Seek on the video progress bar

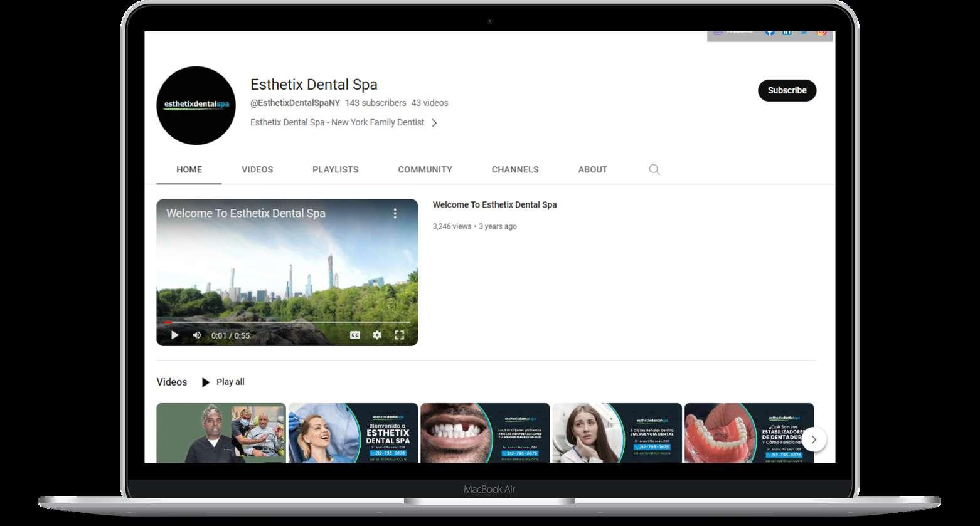point(287,322)
